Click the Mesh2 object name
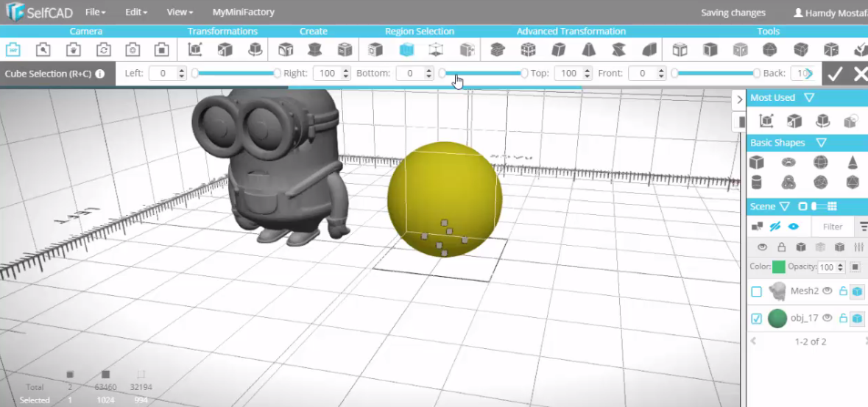This screenshot has height=407, width=868. [x=805, y=291]
